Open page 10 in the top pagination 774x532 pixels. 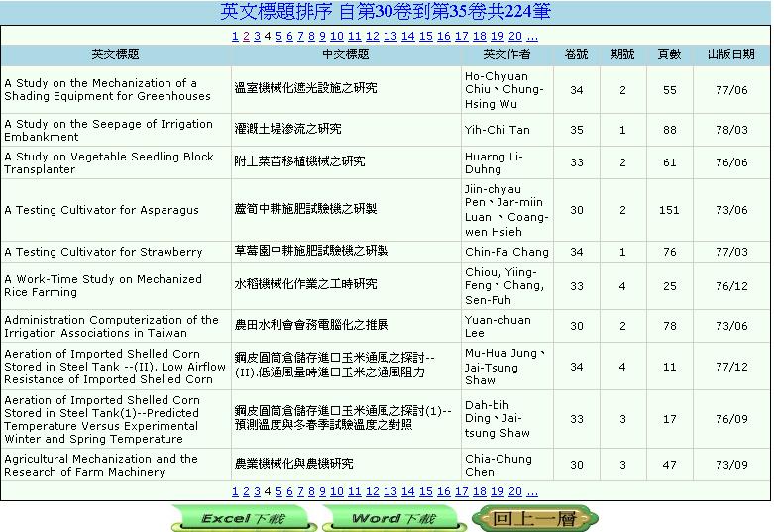point(337,36)
